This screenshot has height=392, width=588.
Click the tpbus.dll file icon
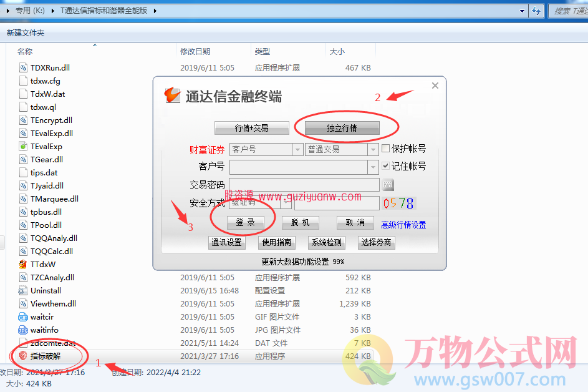[23, 212]
